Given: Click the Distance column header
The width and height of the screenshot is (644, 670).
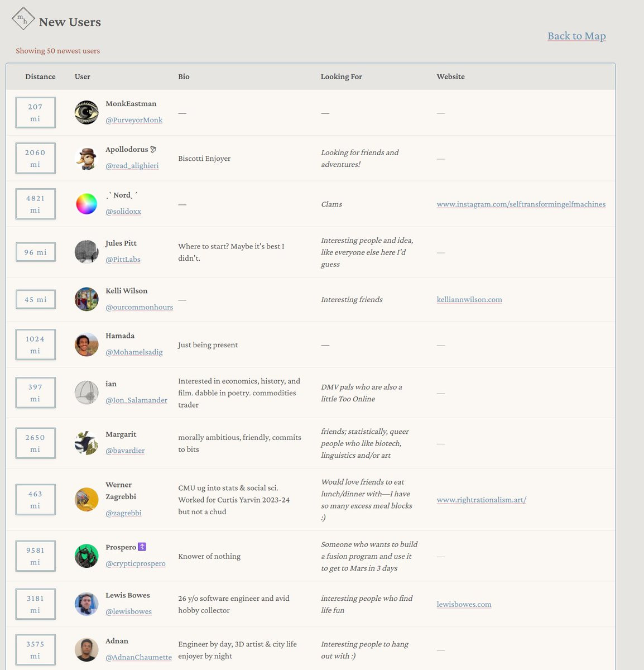Looking at the screenshot, I should pyautogui.click(x=40, y=76).
